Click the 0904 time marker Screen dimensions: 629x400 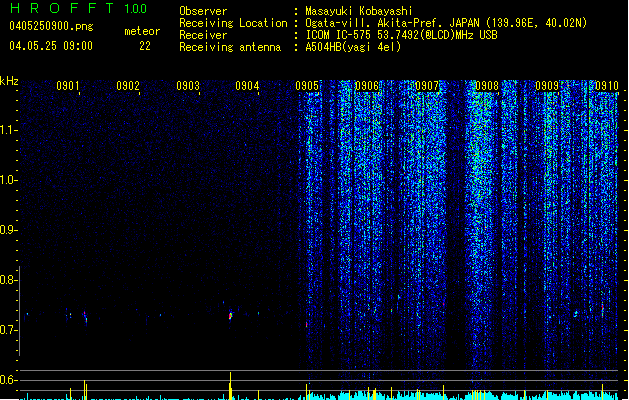[247, 86]
